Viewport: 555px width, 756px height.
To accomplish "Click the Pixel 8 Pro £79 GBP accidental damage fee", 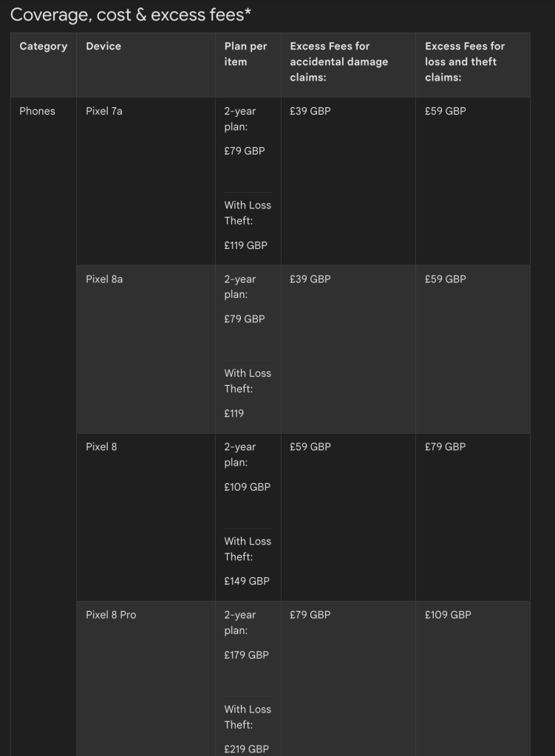I will [310, 615].
